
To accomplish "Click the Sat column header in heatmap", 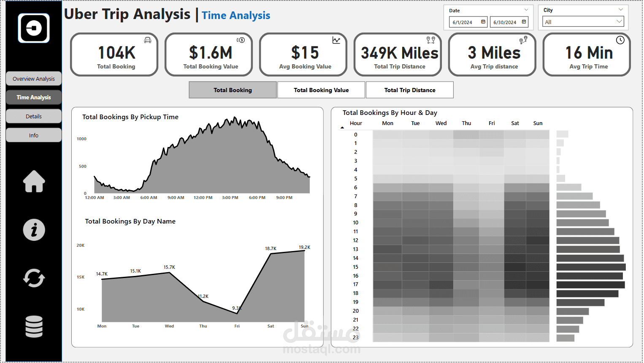I will [x=515, y=123].
